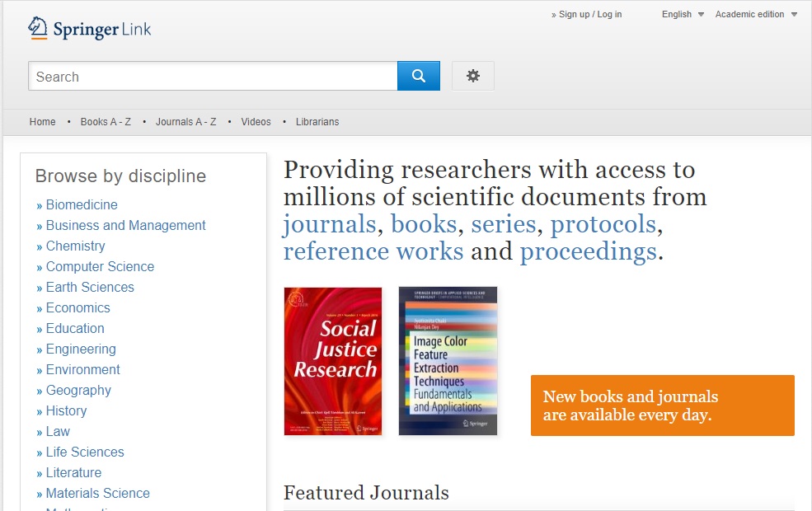
Task: Browse the Engineering discipline
Action: [81, 349]
